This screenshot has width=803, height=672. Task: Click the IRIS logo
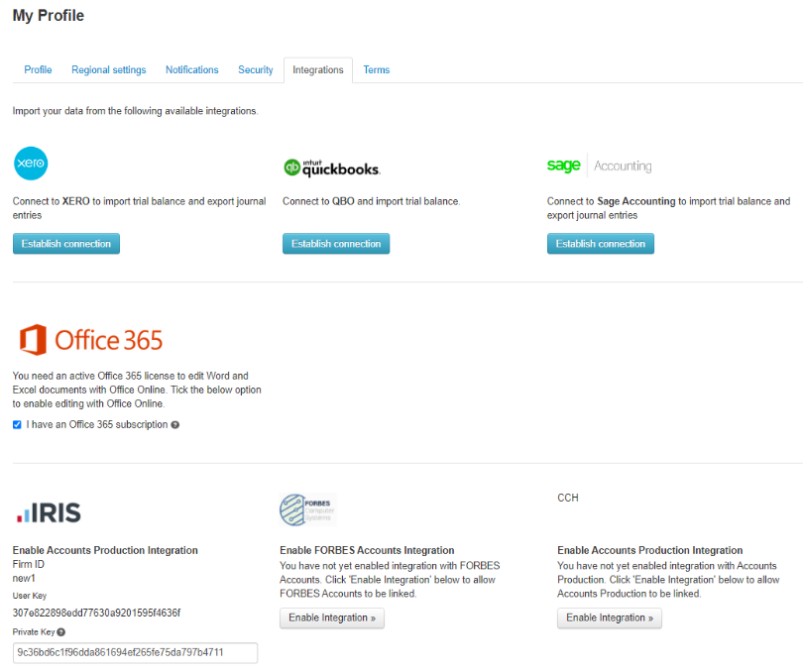[49, 512]
